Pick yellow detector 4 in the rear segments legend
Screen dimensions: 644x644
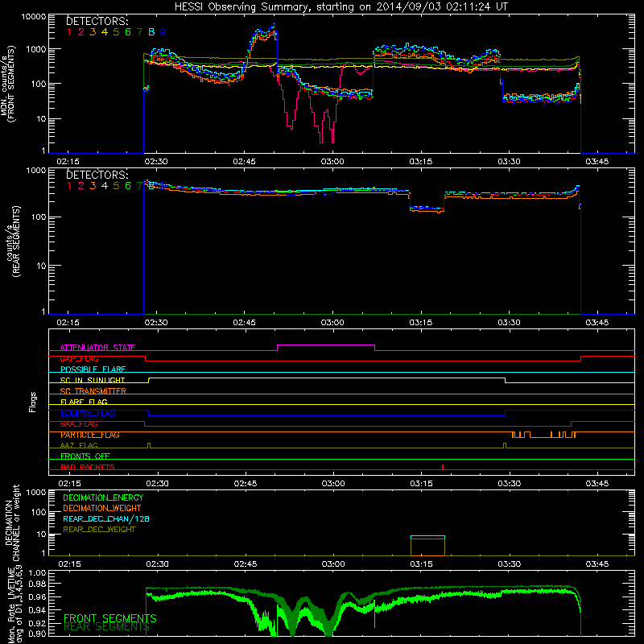(x=105, y=186)
